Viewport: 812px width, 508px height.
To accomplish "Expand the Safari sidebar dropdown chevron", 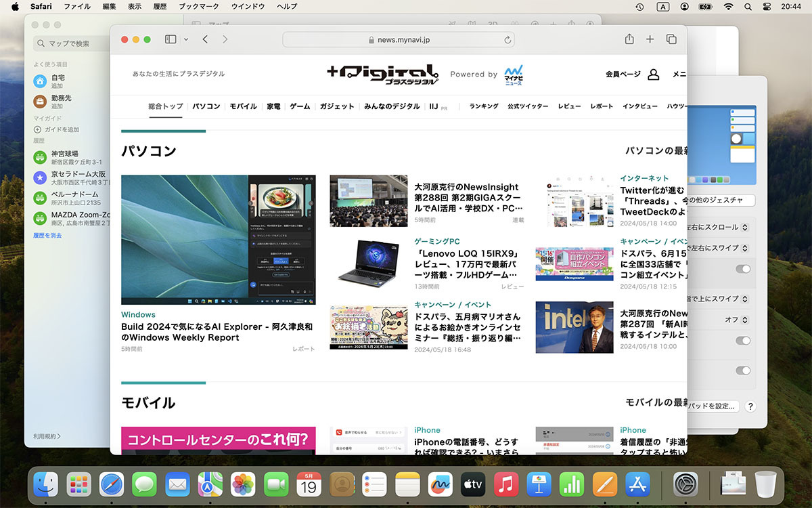I will coord(186,40).
